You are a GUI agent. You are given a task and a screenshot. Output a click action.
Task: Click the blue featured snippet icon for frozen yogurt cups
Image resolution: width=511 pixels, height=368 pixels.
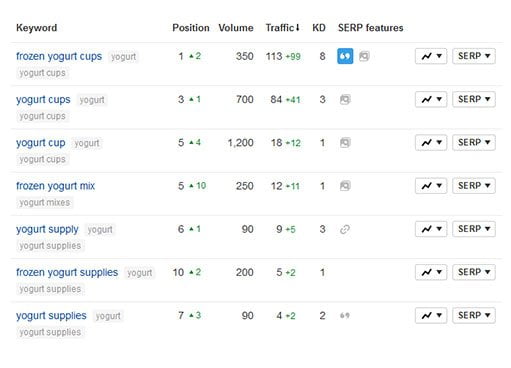[345, 56]
